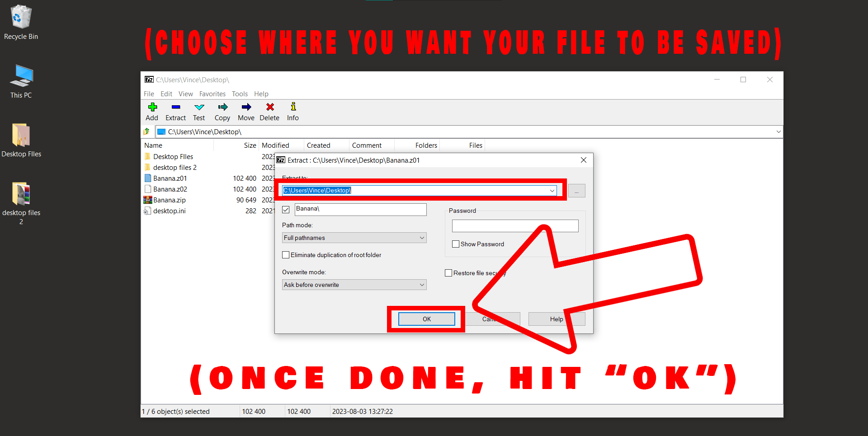
Task: Enable the Show Password checkbox
Action: coord(456,244)
